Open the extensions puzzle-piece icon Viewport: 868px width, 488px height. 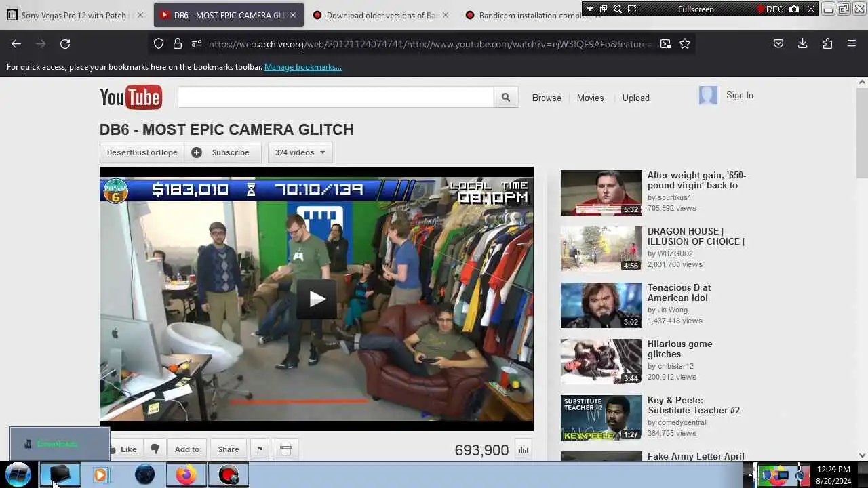tap(827, 43)
